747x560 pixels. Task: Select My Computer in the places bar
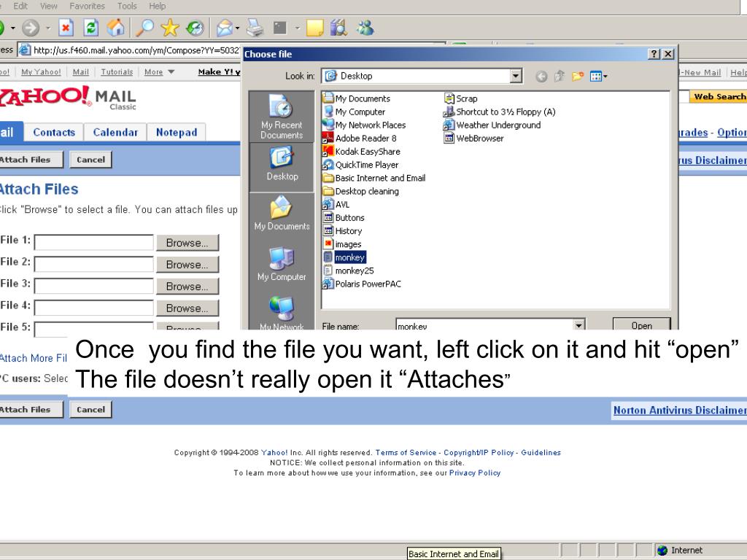[x=282, y=264]
